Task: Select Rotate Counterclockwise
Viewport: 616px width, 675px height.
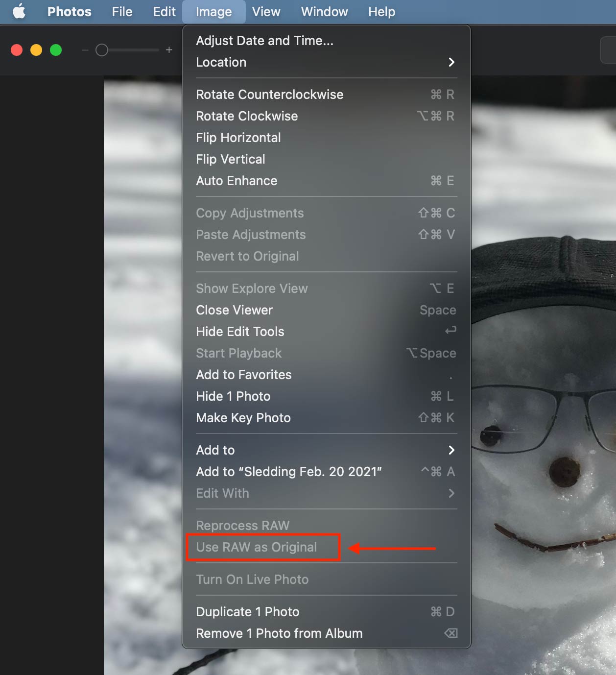Action: [269, 95]
